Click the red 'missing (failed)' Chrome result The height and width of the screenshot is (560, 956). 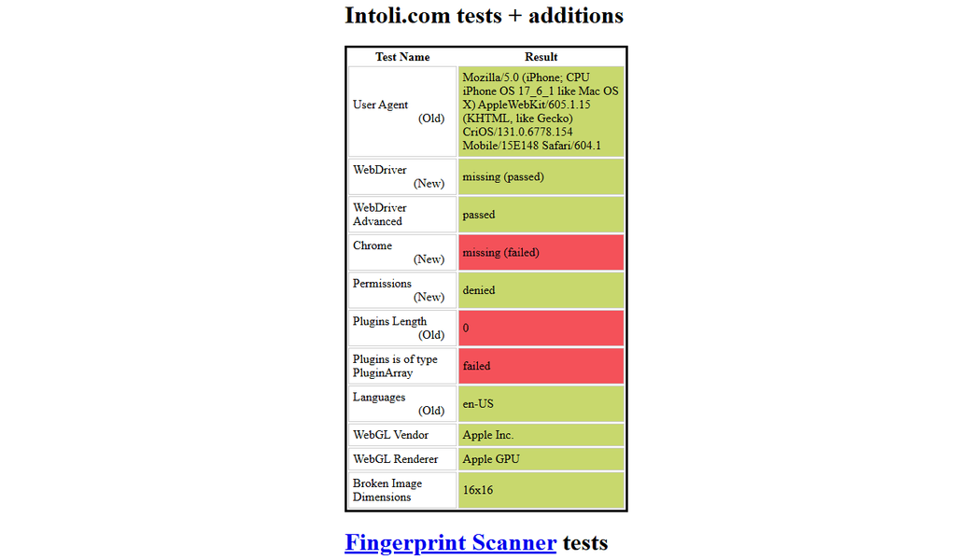coord(541,252)
